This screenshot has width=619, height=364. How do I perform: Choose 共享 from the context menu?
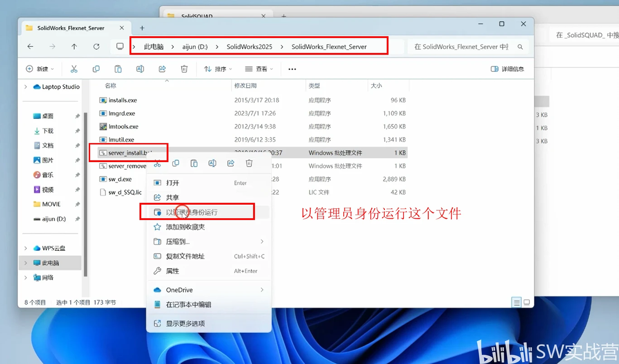[x=209, y=197]
